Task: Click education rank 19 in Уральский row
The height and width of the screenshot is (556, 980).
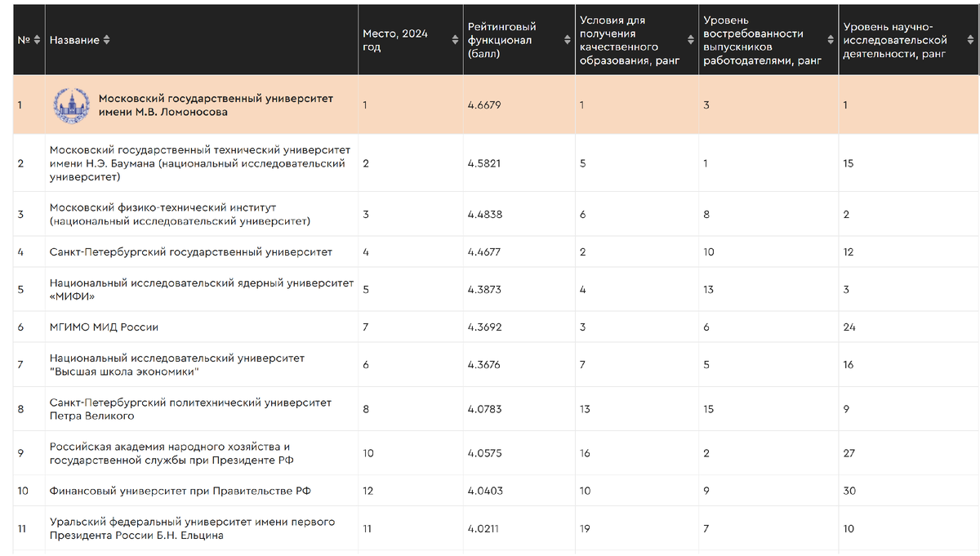Action: pyautogui.click(x=584, y=528)
